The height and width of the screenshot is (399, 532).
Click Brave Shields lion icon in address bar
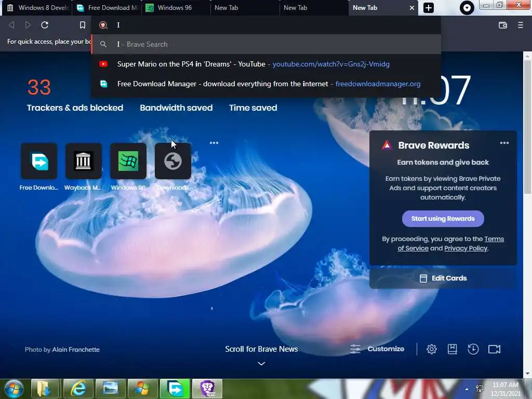point(103,25)
